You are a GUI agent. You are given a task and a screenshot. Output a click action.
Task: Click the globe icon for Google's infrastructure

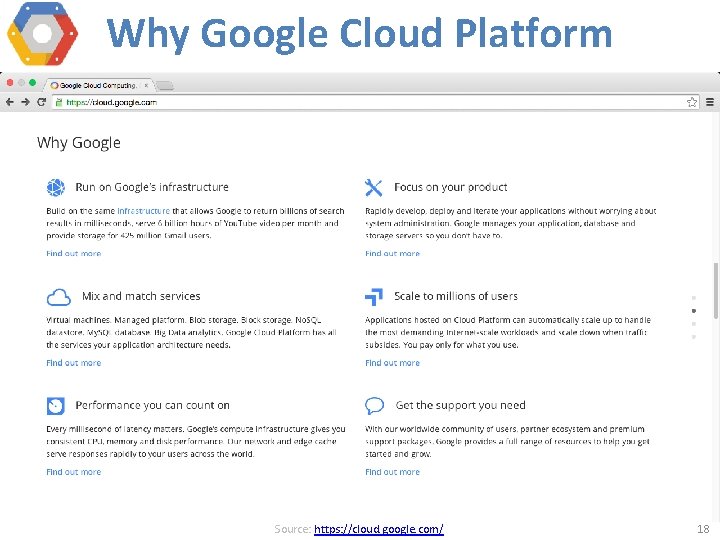(56, 187)
